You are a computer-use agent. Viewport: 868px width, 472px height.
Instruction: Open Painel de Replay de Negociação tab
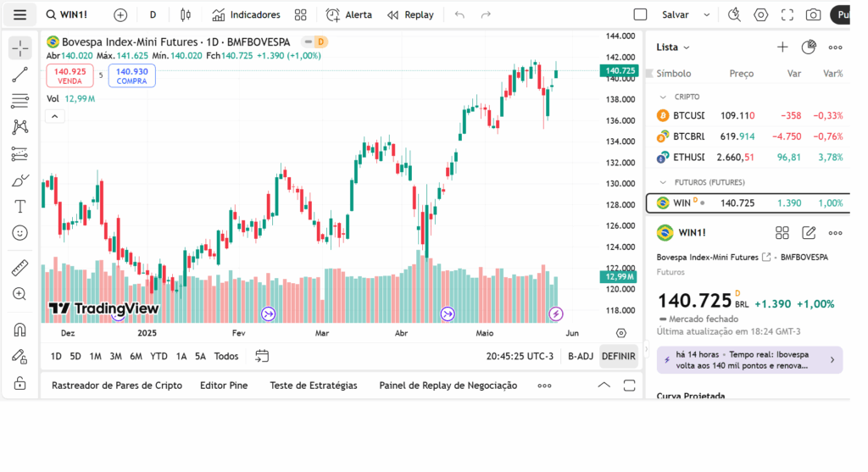pyautogui.click(x=448, y=386)
